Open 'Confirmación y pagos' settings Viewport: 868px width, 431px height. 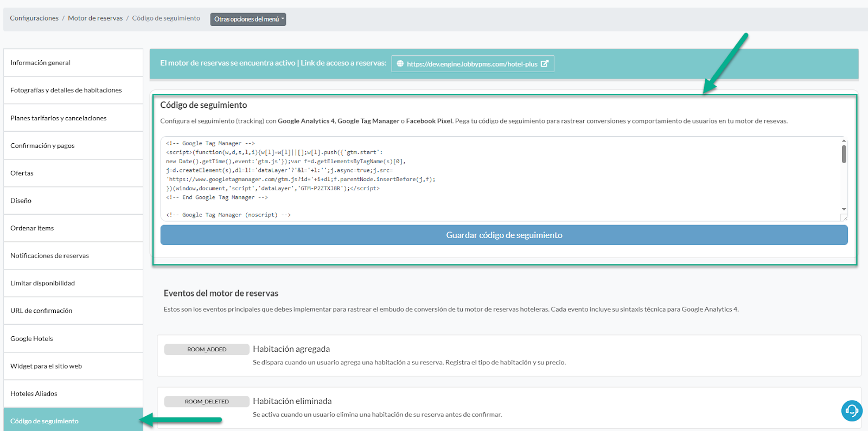coord(42,146)
